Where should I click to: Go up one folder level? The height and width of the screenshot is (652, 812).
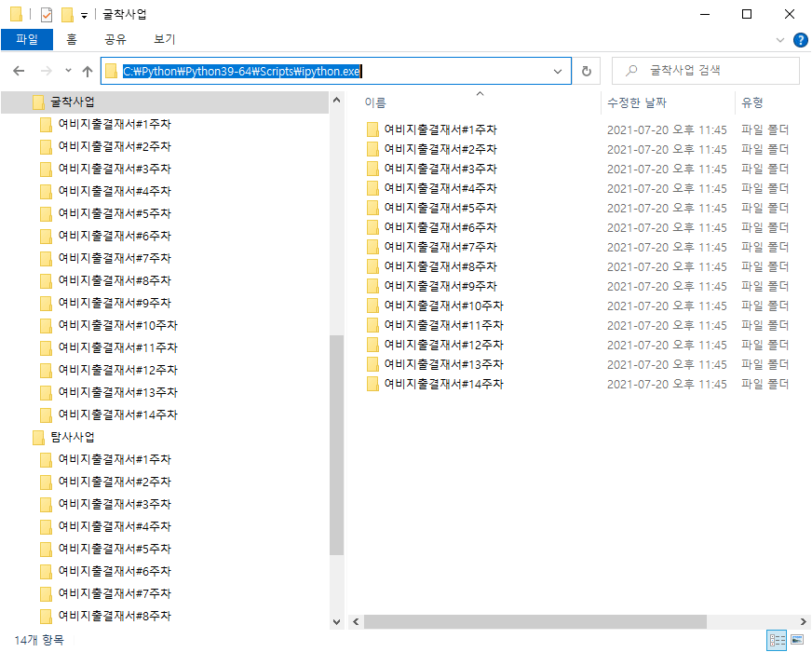coord(88,71)
